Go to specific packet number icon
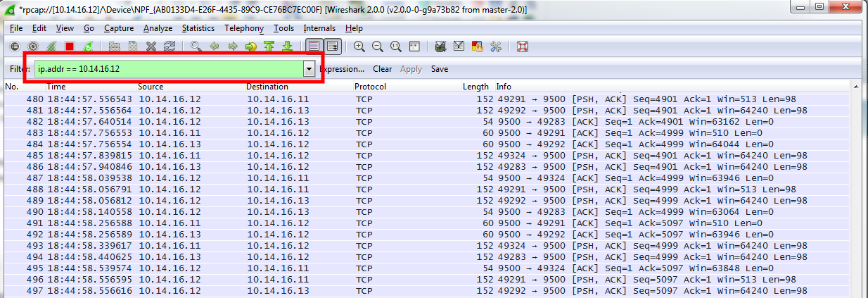The width and height of the screenshot is (868, 298). click(251, 46)
